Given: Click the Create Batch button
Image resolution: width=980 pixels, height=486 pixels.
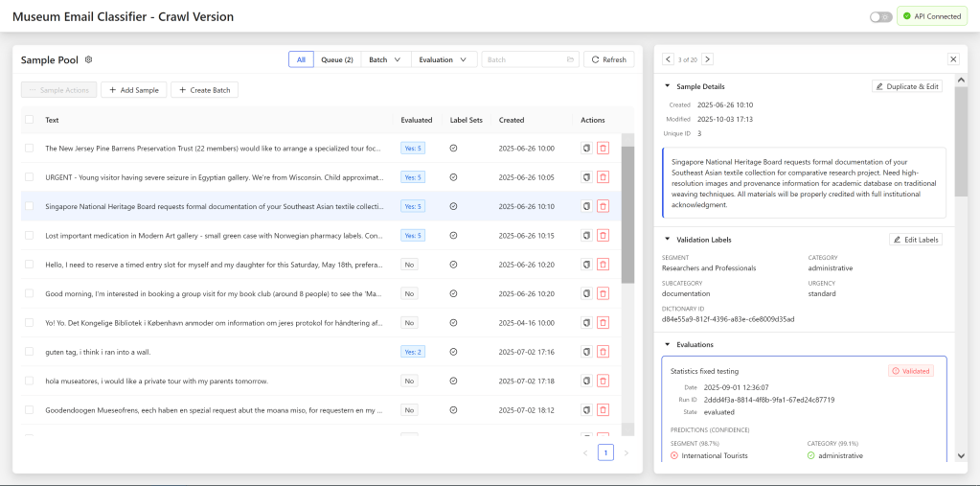Looking at the screenshot, I should (x=204, y=89).
